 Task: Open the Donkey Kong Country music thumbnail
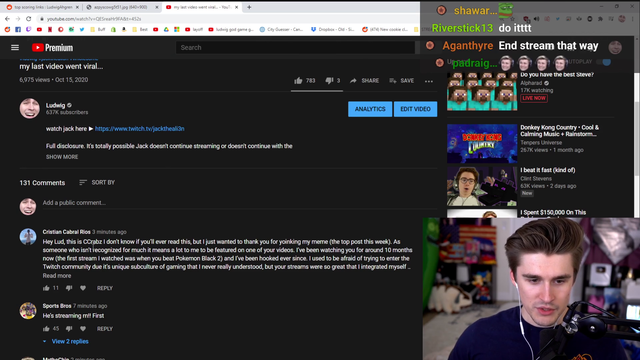pyautogui.click(x=482, y=144)
